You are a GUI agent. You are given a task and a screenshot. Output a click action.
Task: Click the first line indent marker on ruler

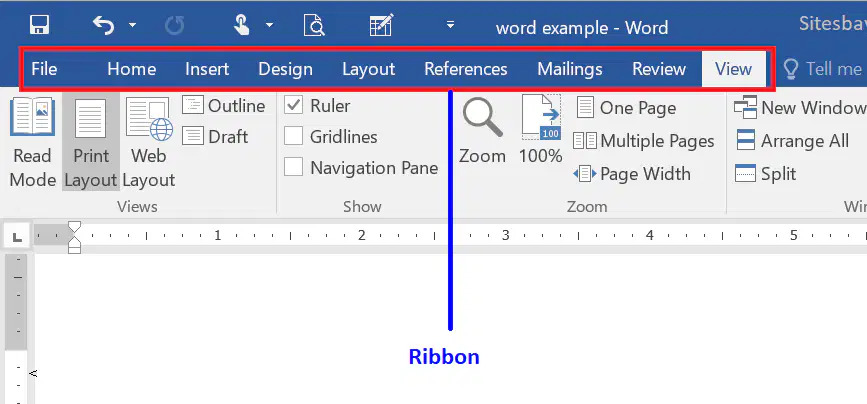(75, 227)
